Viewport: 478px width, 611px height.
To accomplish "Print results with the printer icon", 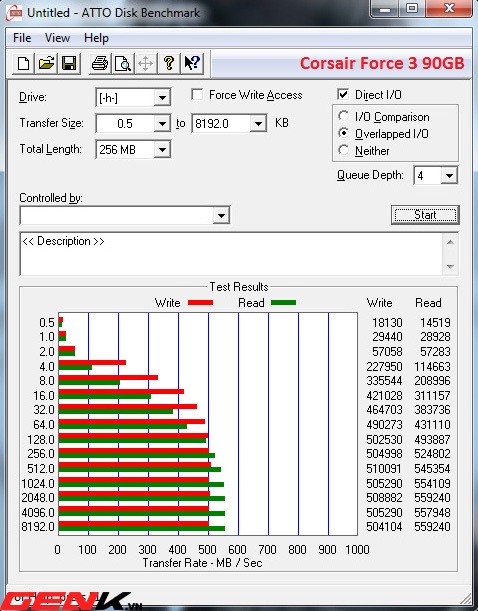I will pos(100,64).
